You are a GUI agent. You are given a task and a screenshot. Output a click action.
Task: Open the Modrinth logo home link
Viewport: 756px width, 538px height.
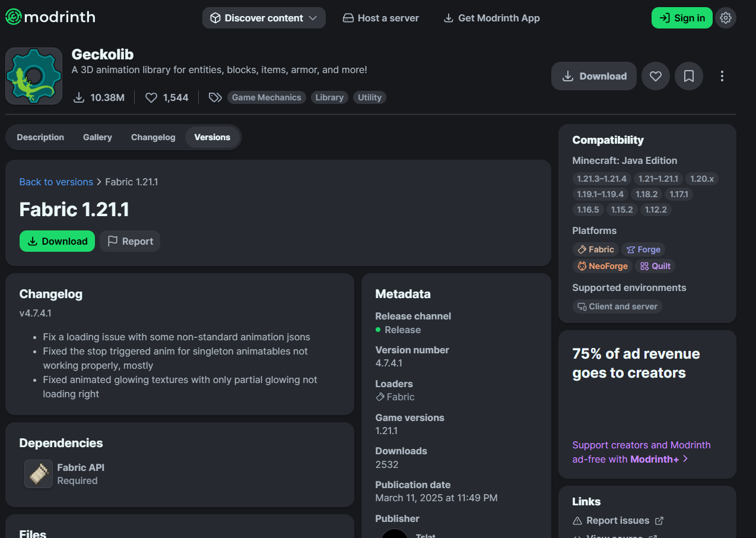point(50,17)
